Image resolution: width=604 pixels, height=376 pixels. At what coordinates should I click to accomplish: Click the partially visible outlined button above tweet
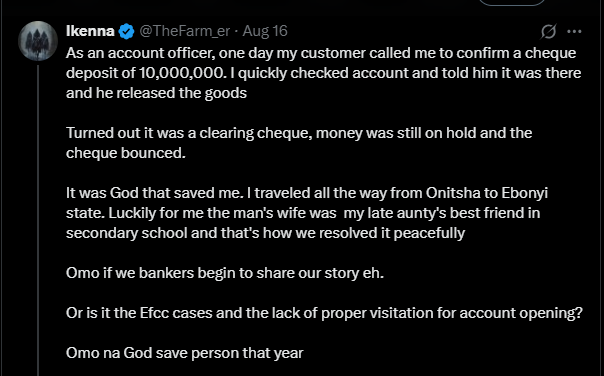point(512,2)
